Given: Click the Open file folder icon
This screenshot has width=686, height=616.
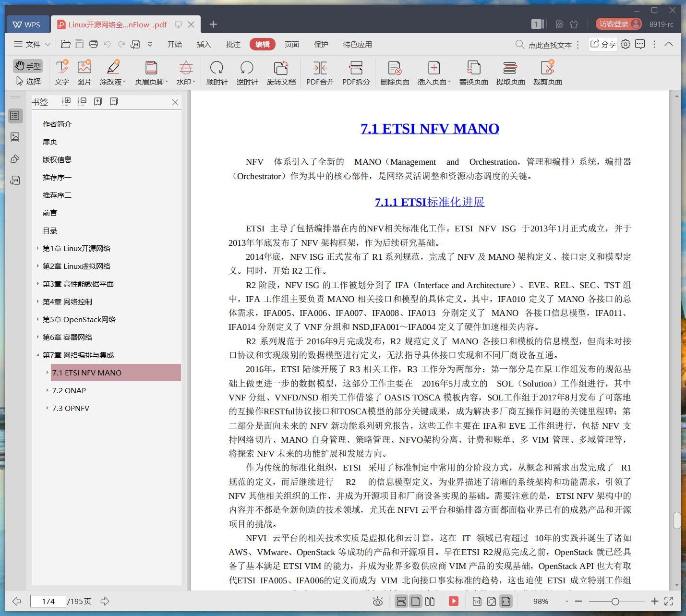Looking at the screenshot, I should tap(66, 44).
